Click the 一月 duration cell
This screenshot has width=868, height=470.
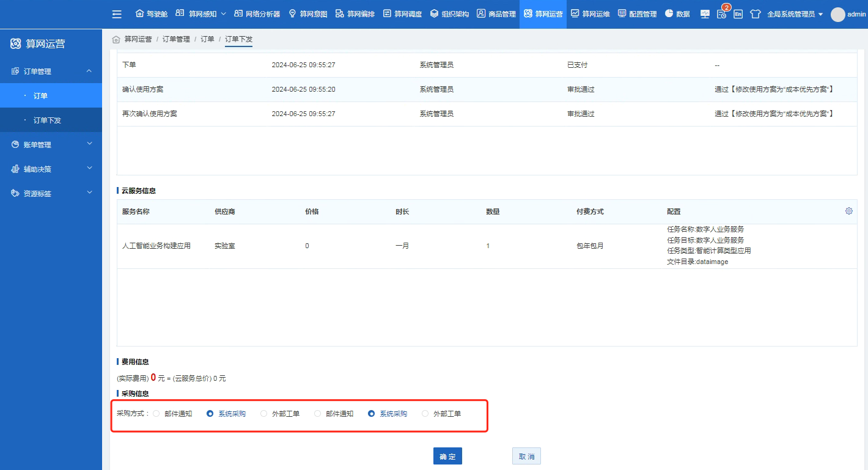(x=402, y=246)
